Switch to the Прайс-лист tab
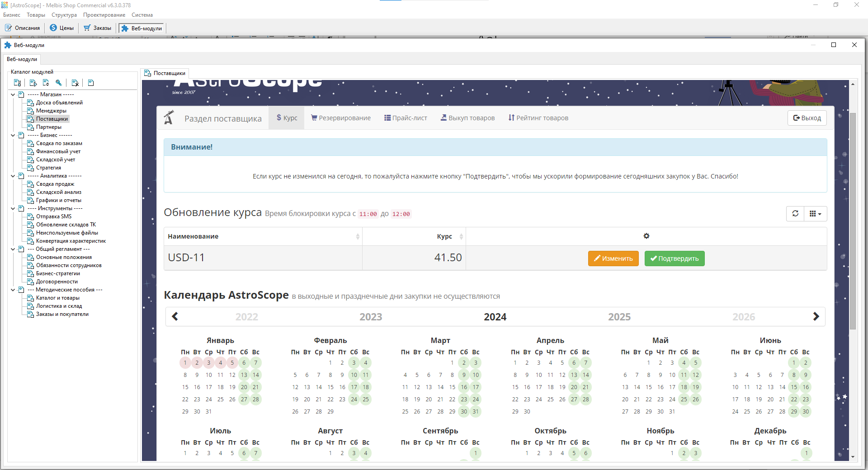Screen dimensions: 868x470 click(406, 118)
